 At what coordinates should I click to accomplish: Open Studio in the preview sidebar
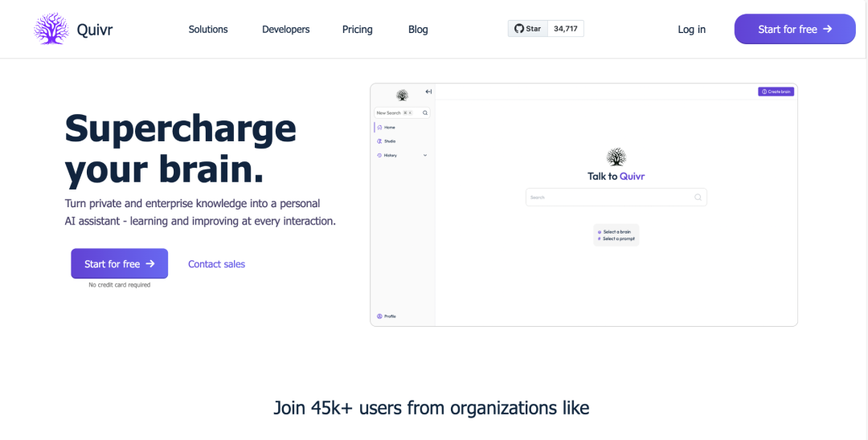point(389,141)
